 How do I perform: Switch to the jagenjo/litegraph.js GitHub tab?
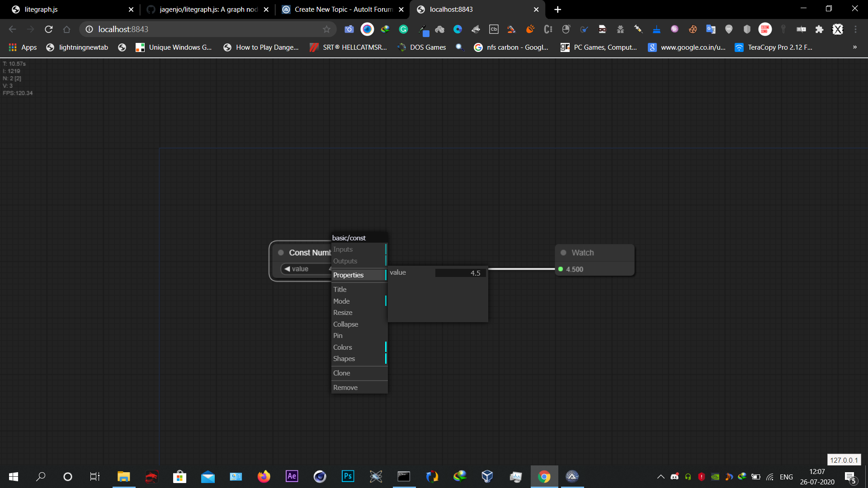[208, 9]
